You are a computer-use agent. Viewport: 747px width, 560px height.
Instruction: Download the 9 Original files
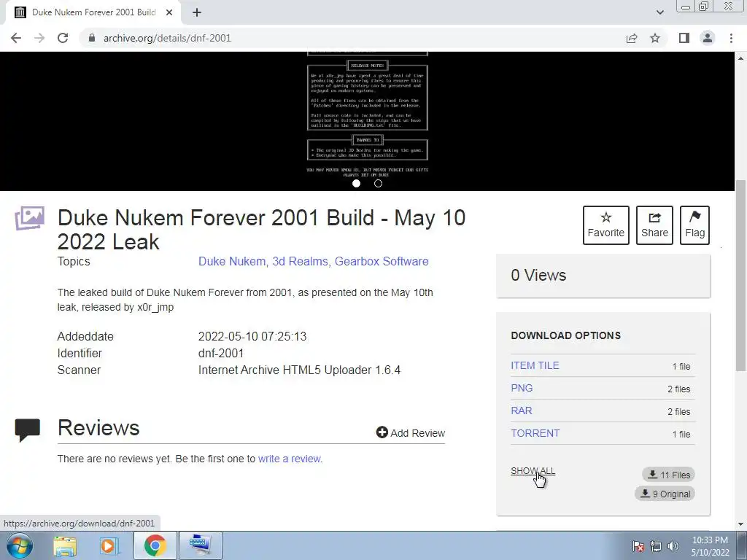point(665,494)
